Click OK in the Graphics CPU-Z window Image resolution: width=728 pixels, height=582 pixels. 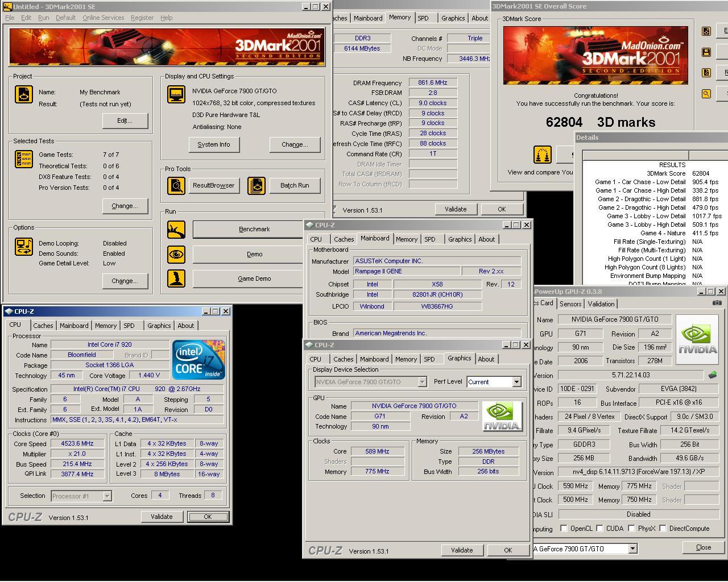coord(508,550)
